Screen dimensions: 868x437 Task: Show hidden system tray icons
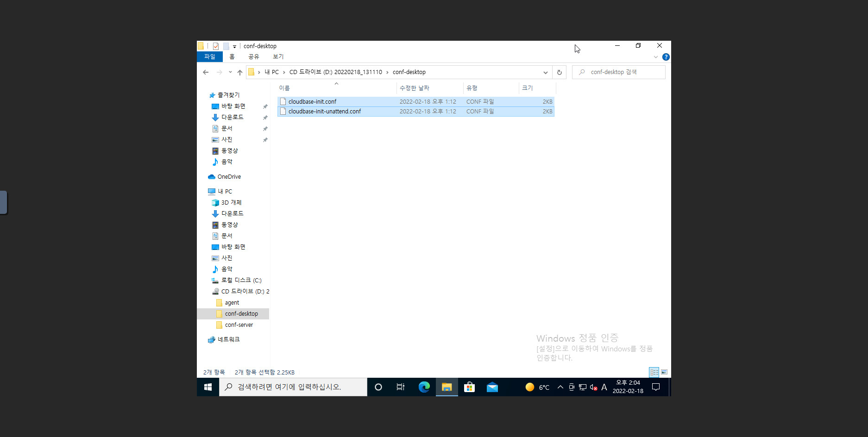pos(560,387)
